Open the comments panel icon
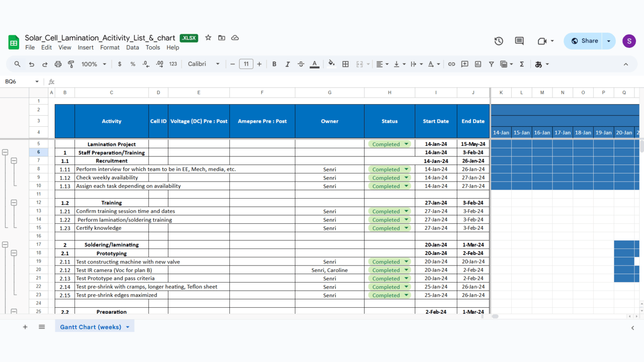Screen dimensions: 644x362 click(519, 41)
